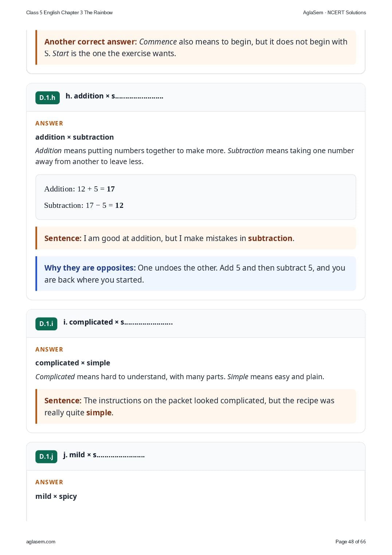Viewport: 392px width, 555px height.
Task: Click the 'Why they are opposites' note box
Action: click(x=196, y=273)
